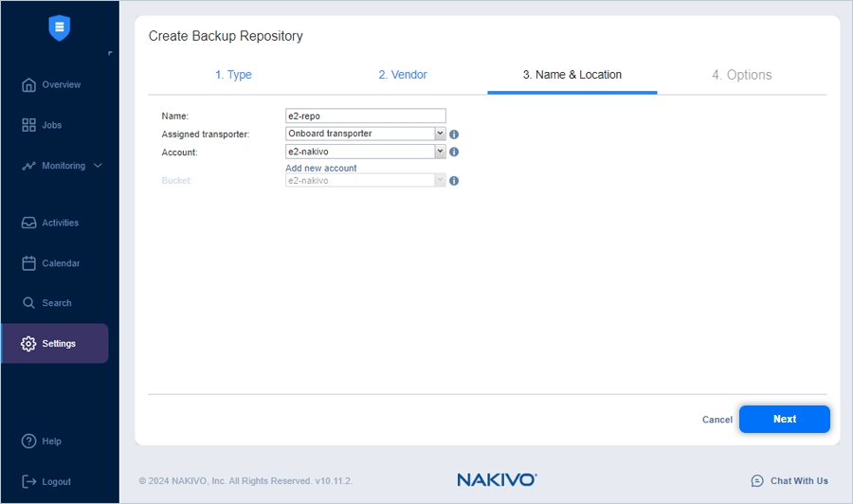Focus the Name field containing e2-repo
Screen dimensions: 853x504
[366, 116]
